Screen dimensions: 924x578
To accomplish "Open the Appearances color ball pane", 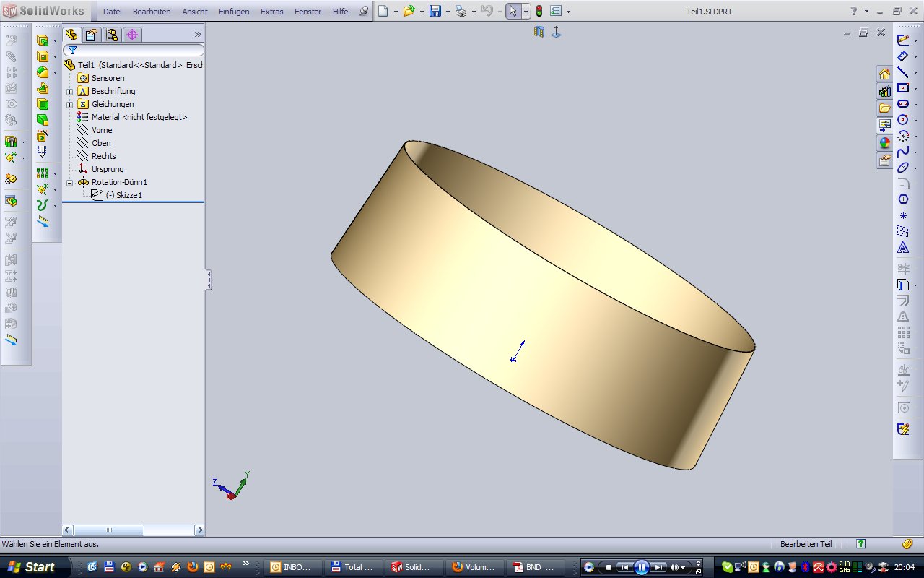I will (x=884, y=142).
